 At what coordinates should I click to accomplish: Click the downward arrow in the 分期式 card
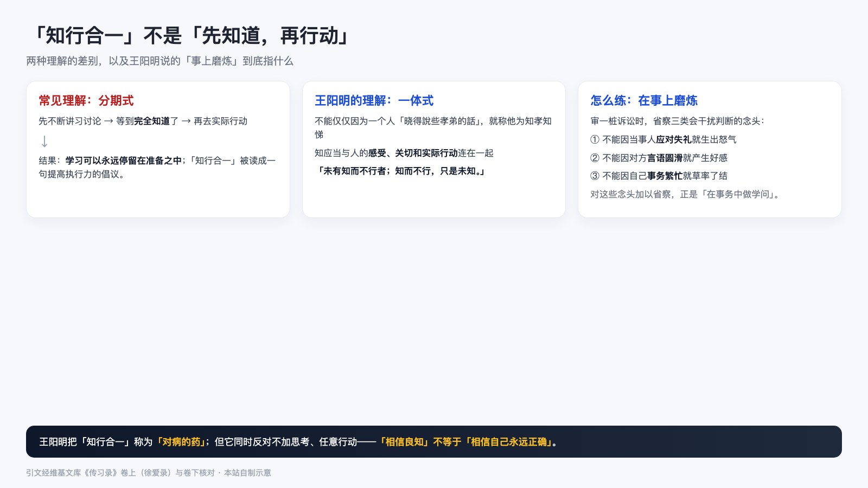pos(44,142)
